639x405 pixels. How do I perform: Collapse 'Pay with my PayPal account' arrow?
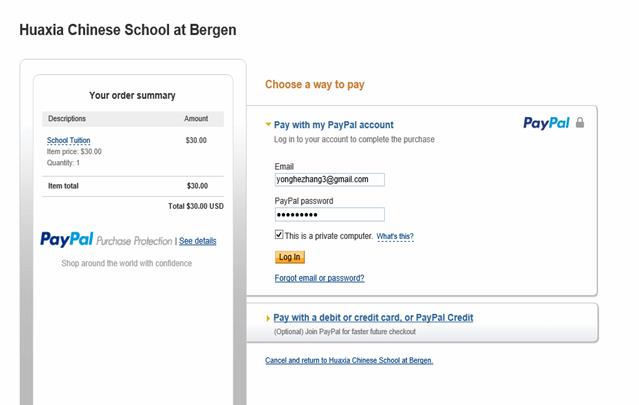tap(268, 125)
